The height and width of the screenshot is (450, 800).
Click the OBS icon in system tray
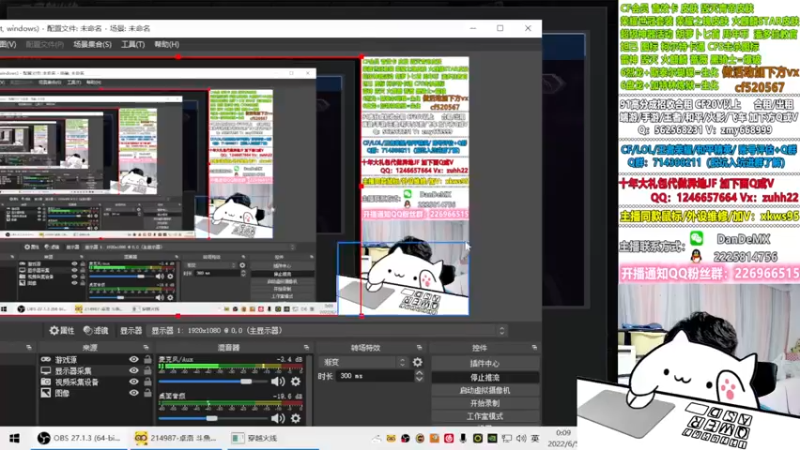(405, 438)
